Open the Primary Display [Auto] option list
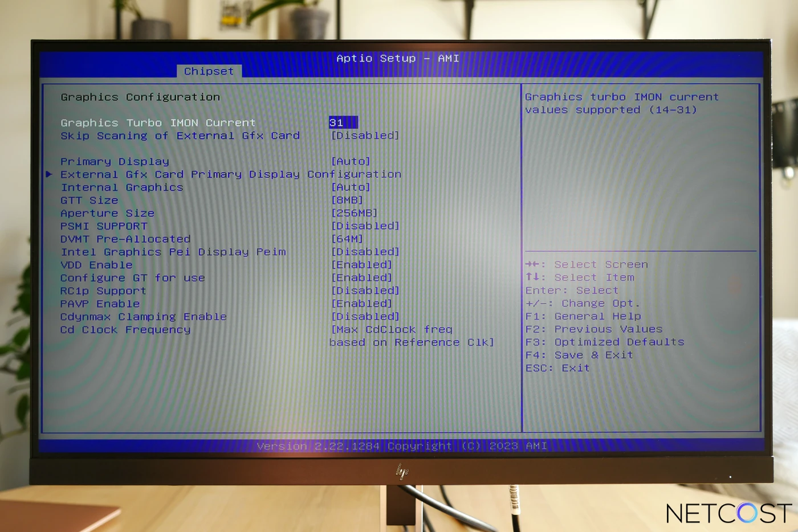 (351, 162)
